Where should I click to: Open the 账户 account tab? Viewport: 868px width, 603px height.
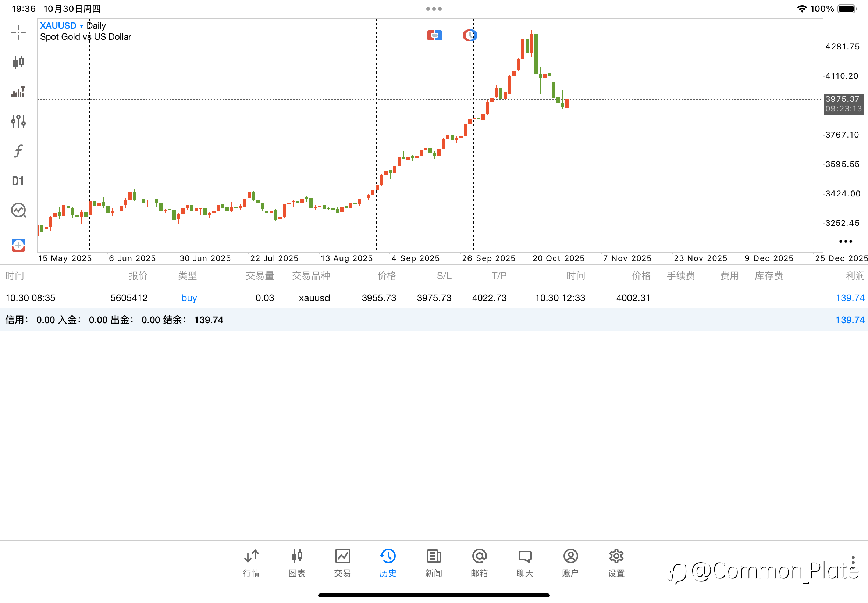tap(570, 563)
